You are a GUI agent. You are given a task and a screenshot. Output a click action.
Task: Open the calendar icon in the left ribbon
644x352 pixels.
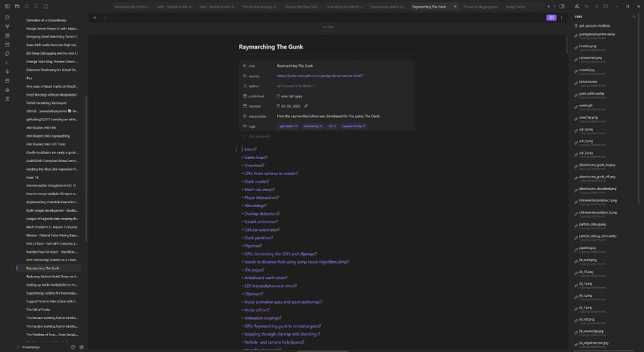coord(7,44)
